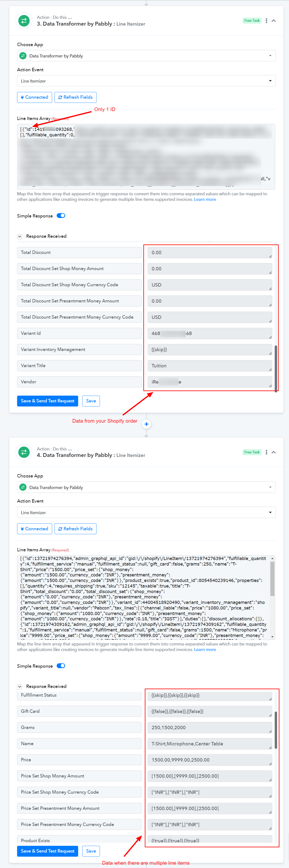Click Gift Card value field
289x868 pixels.
(210, 711)
